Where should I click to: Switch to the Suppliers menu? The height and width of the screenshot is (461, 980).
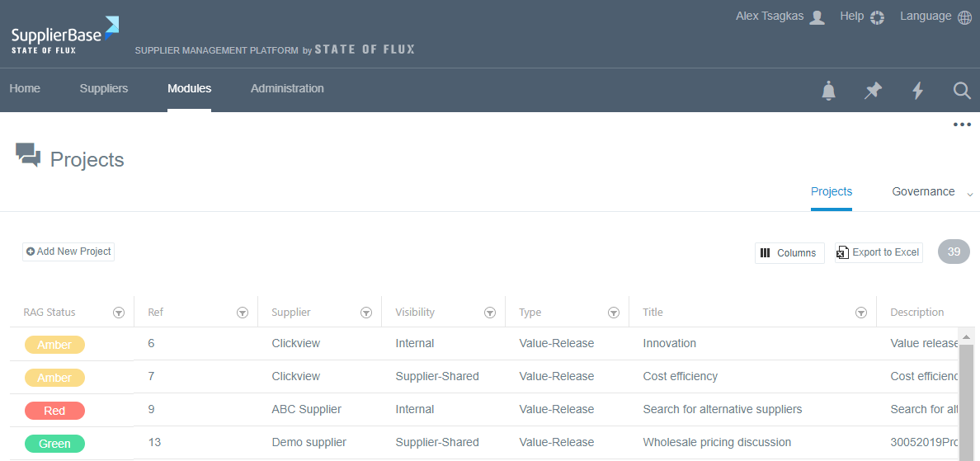pos(104,88)
